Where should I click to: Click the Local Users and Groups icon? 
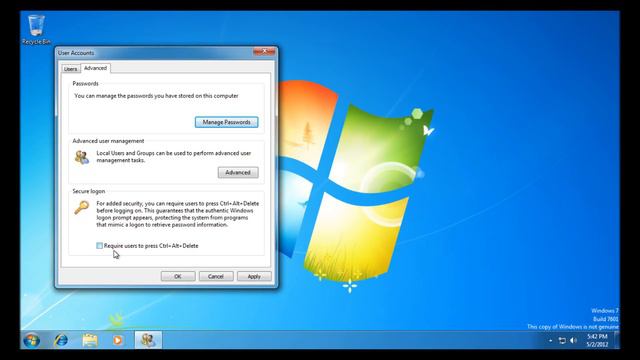(x=82, y=157)
